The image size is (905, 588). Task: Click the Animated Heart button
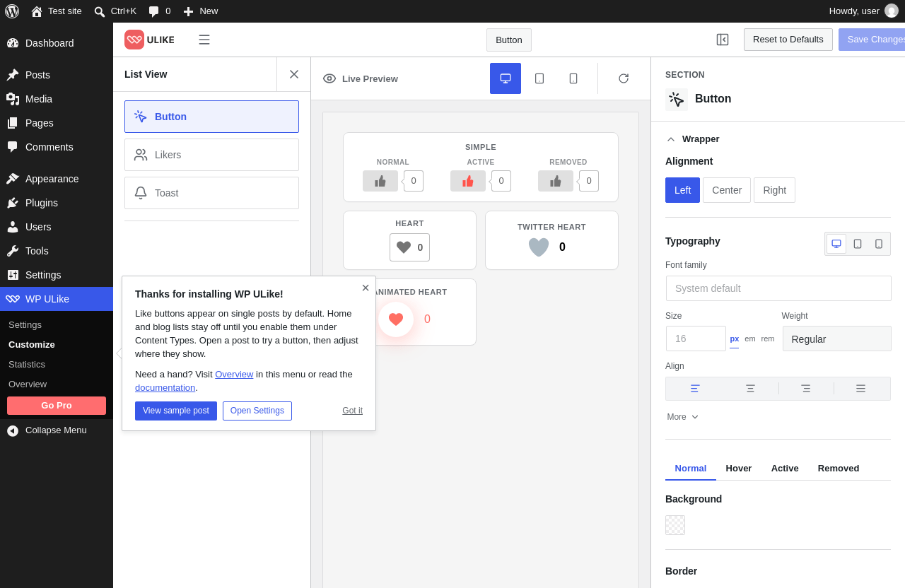(x=396, y=319)
